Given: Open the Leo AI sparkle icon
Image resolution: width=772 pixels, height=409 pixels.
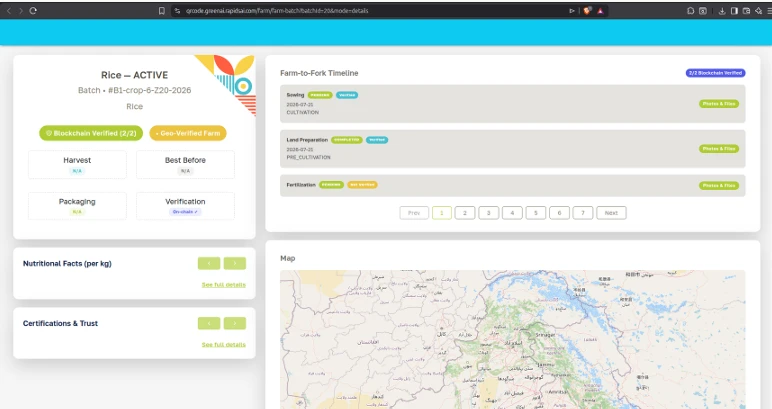Looking at the screenshot, I should tap(758, 10).
